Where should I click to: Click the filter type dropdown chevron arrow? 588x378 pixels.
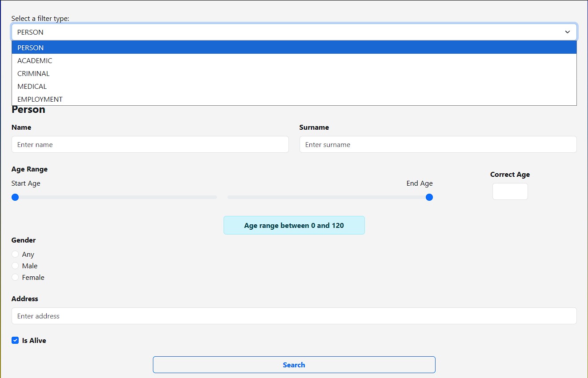pos(567,32)
